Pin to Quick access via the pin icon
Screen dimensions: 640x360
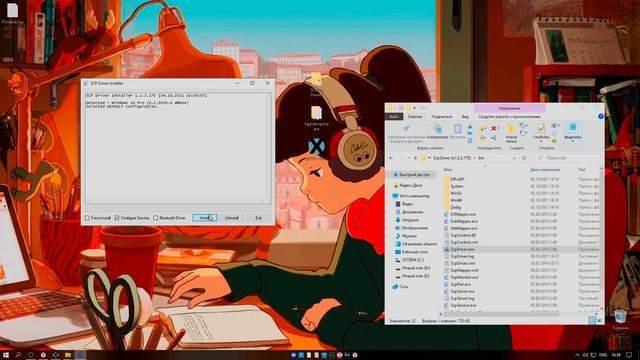pos(406,129)
